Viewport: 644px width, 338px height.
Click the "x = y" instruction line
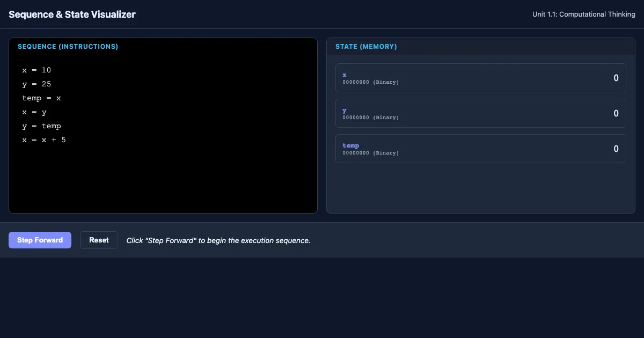coord(34,112)
